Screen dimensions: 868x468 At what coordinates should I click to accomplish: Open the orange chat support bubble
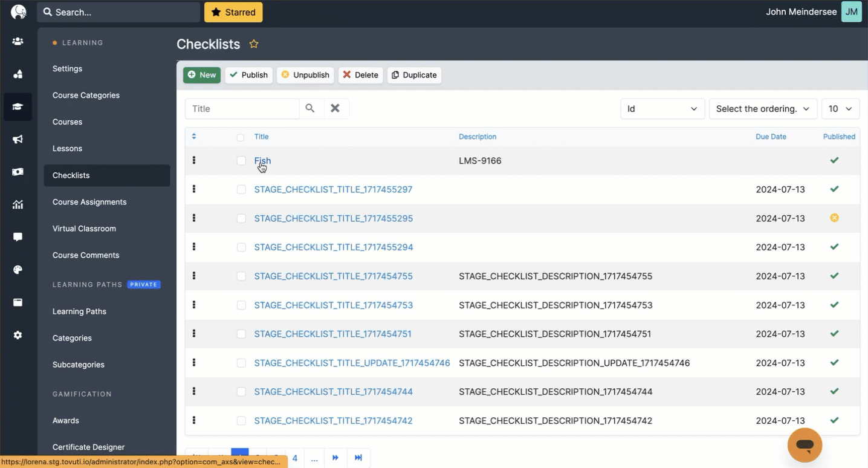(805, 445)
